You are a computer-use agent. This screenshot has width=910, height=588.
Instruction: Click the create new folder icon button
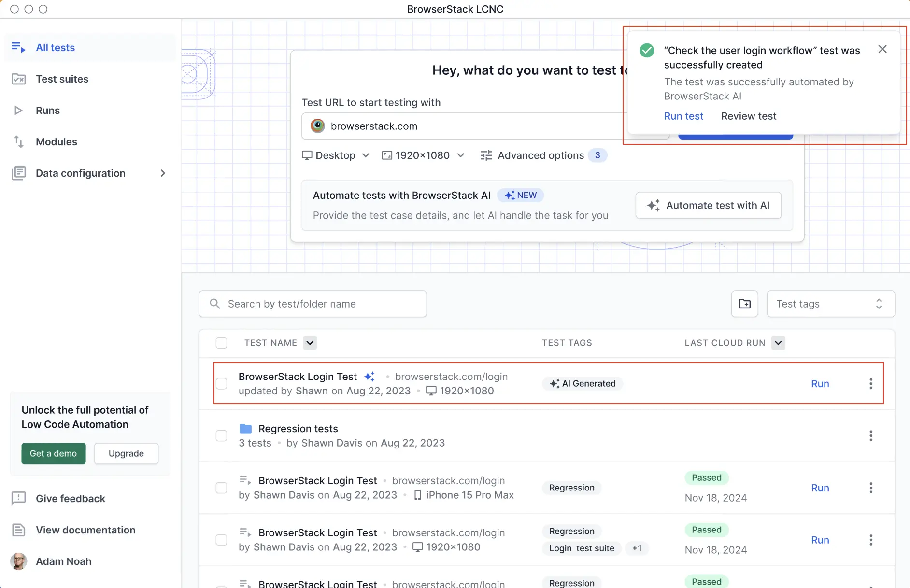[x=744, y=304]
